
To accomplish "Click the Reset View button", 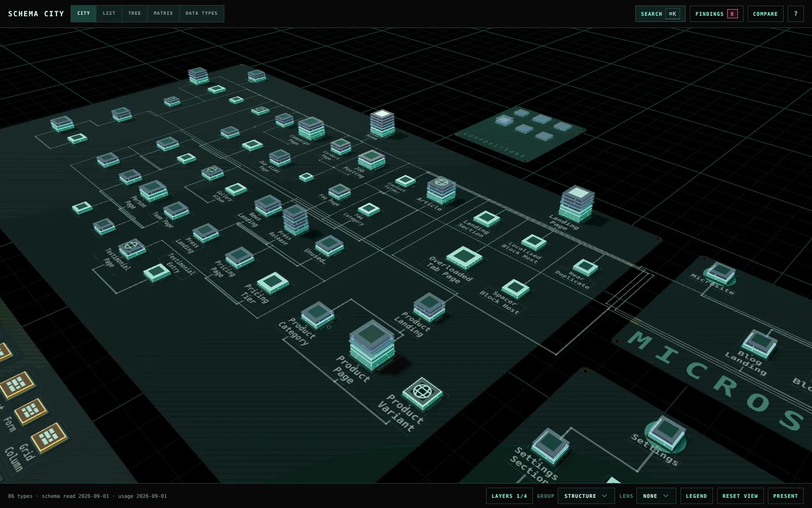I will tap(740, 496).
